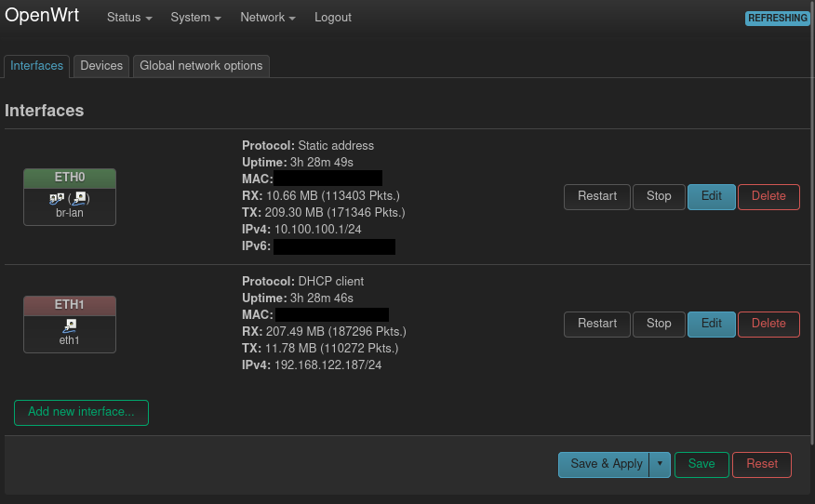The image size is (815, 504).
Task: Select the ETH1 interface header badge
Action: 70,305
